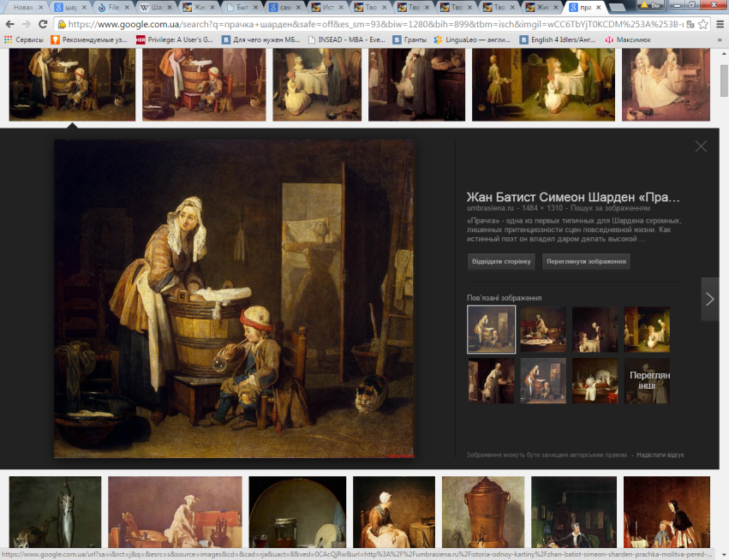
Task: Switch to the Ист tab
Action: (327, 7)
